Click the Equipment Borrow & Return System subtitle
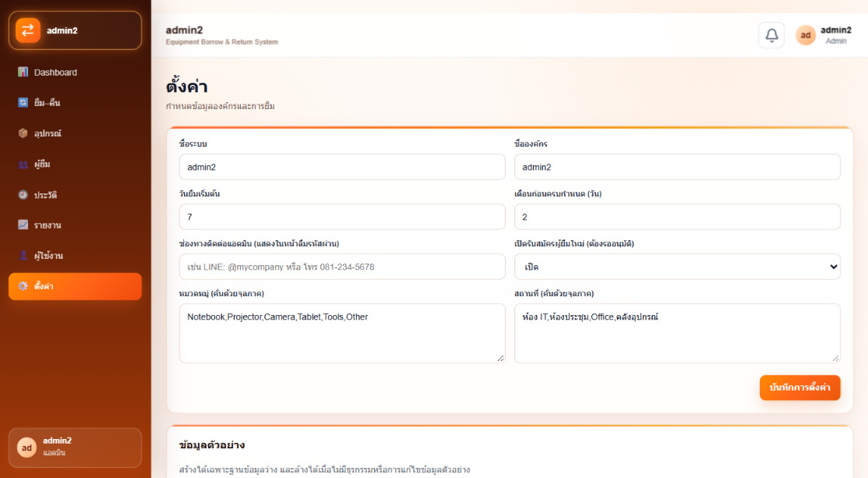 [x=222, y=42]
